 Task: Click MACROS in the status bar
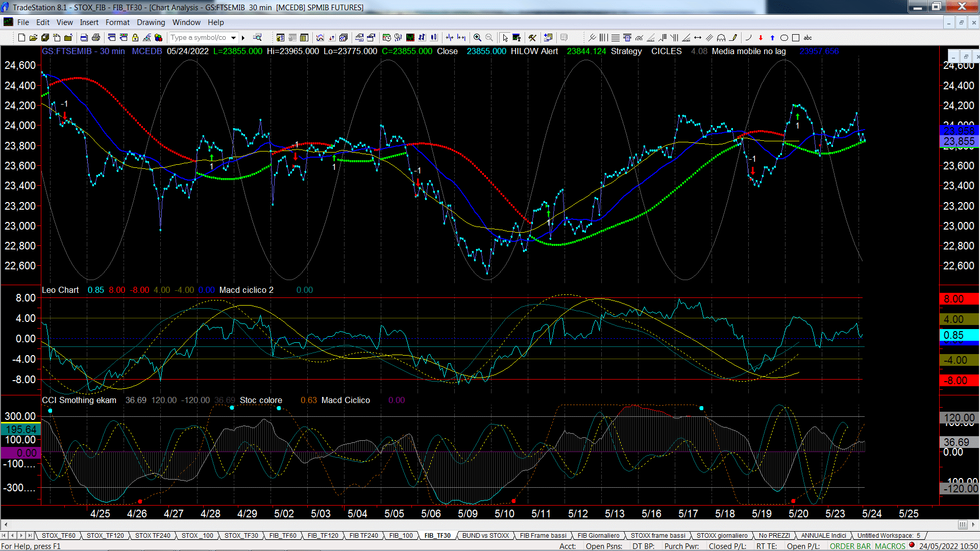pyautogui.click(x=890, y=546)
